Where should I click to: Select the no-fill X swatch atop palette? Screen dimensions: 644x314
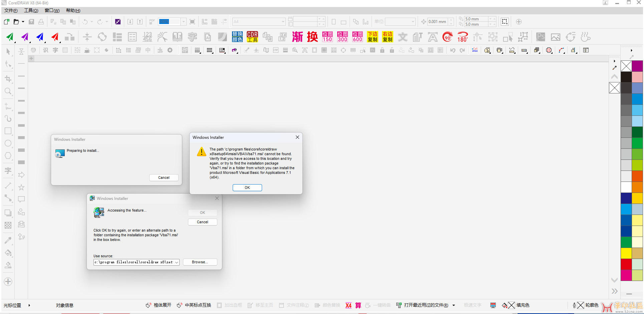tap(626, 66)
